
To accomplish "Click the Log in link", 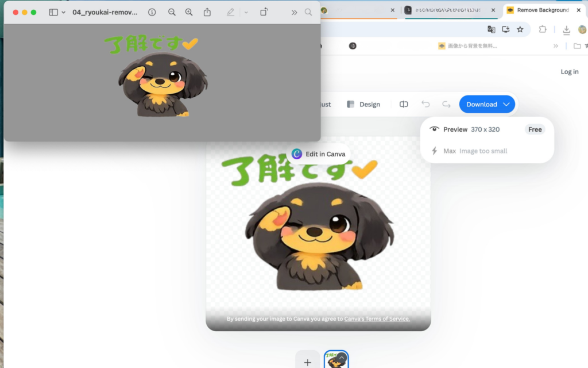I will pyautogui.click(x=569, y=72).
